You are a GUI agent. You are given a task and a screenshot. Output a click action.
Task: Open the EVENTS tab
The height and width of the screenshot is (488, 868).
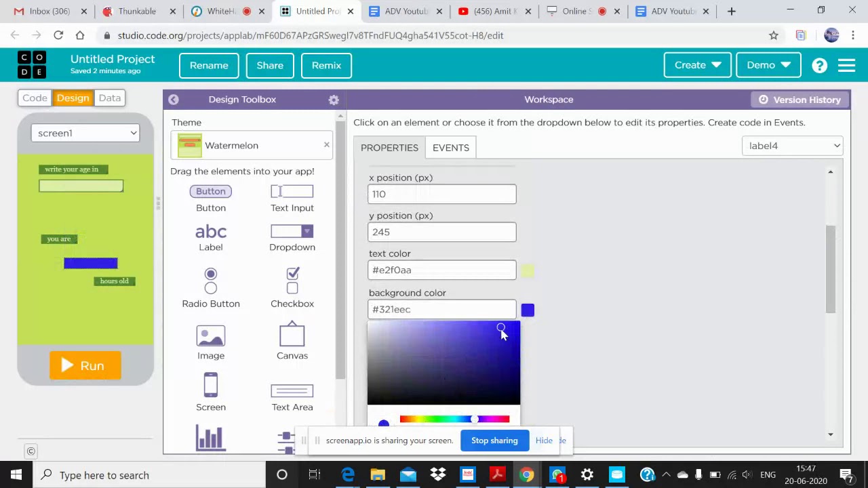click(451, 148)
